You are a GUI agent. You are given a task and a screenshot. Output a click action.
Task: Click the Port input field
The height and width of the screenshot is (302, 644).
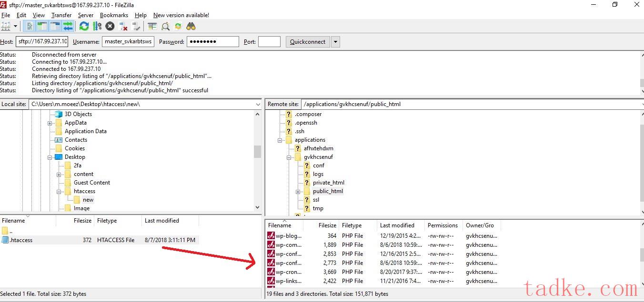pos(269,42)
